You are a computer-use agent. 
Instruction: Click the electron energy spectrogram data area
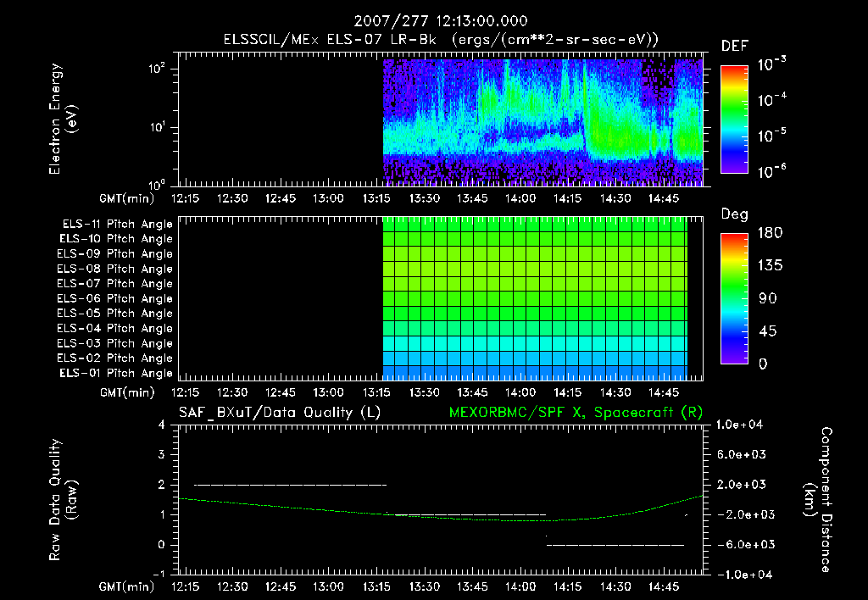[x=543, y=122]
